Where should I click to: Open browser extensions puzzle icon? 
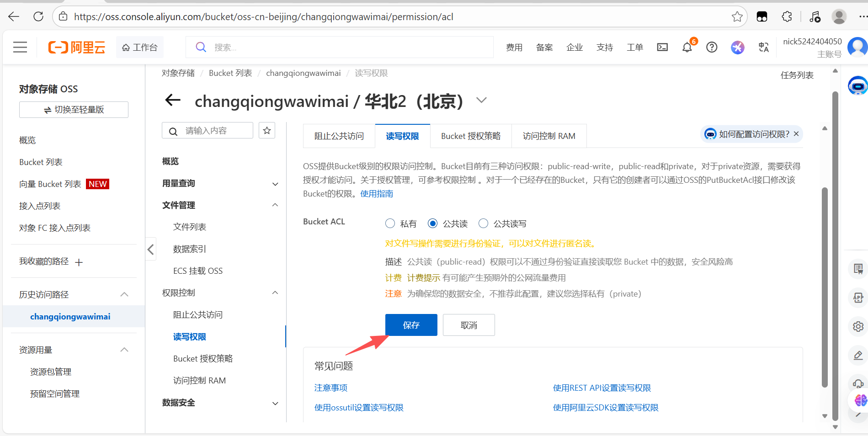787,17
